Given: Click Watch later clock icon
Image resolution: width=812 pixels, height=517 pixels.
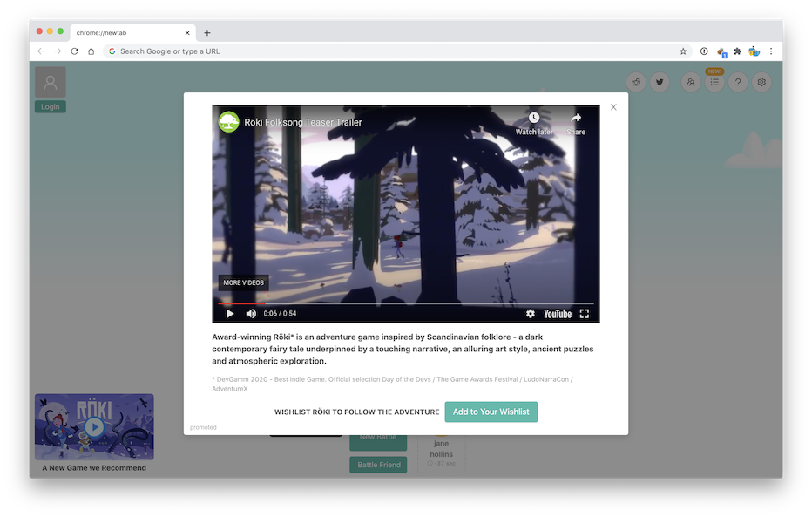Looking at the screenshot, I should [533, 118].
